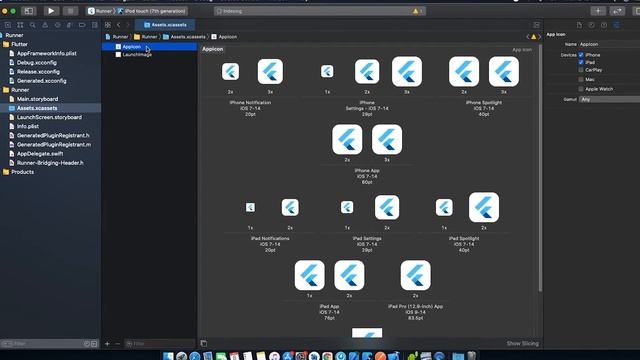Open the Library with the plus button
The image size is (640, 360).
(598, 11)
